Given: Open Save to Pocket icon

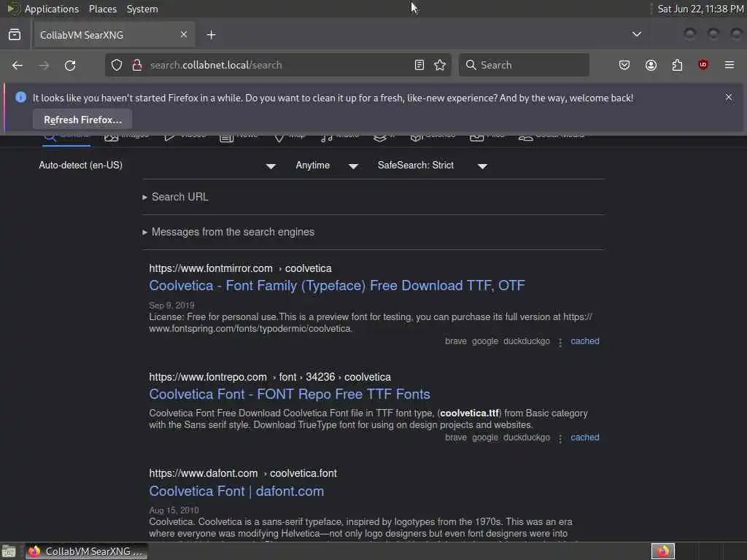Looking at the screenshot, I should pos(624,65).
